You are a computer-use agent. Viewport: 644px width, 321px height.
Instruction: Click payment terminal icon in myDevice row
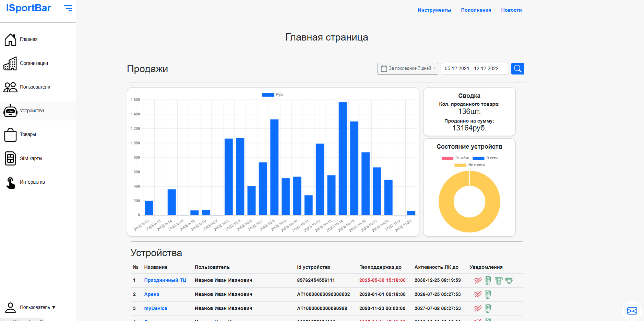(488, 308)
